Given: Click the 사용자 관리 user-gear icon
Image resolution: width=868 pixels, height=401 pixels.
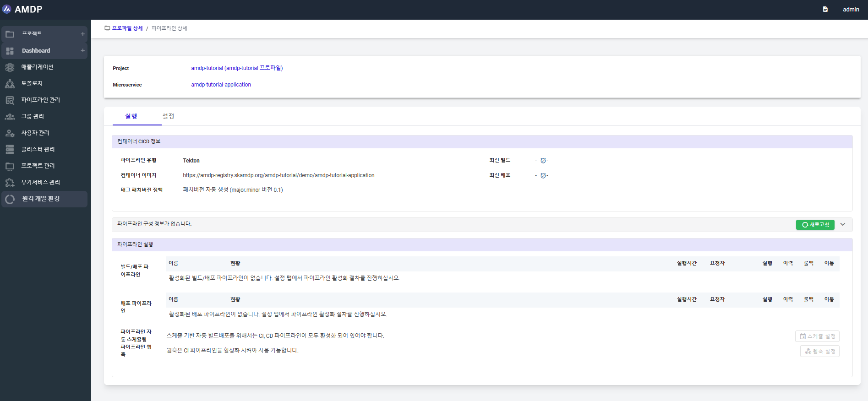Looking at the screenshot, I should pyautogui.click(x=10, y=133).
